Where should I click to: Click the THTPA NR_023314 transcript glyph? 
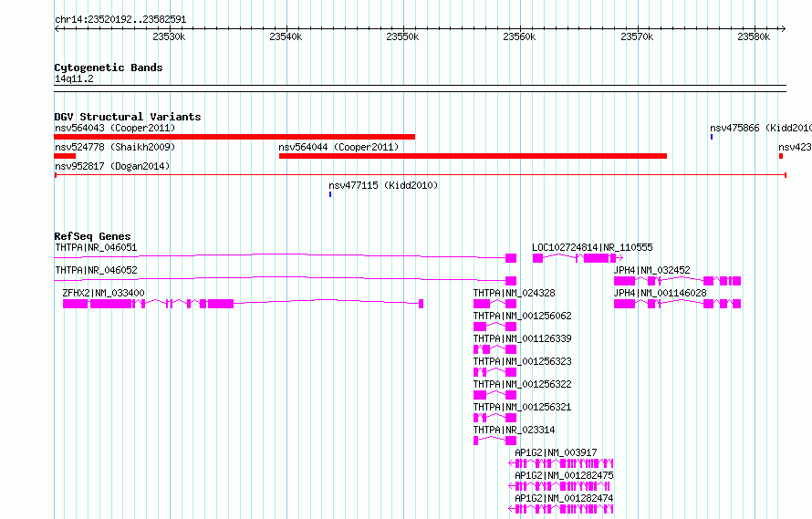click(x=495, y=441)
